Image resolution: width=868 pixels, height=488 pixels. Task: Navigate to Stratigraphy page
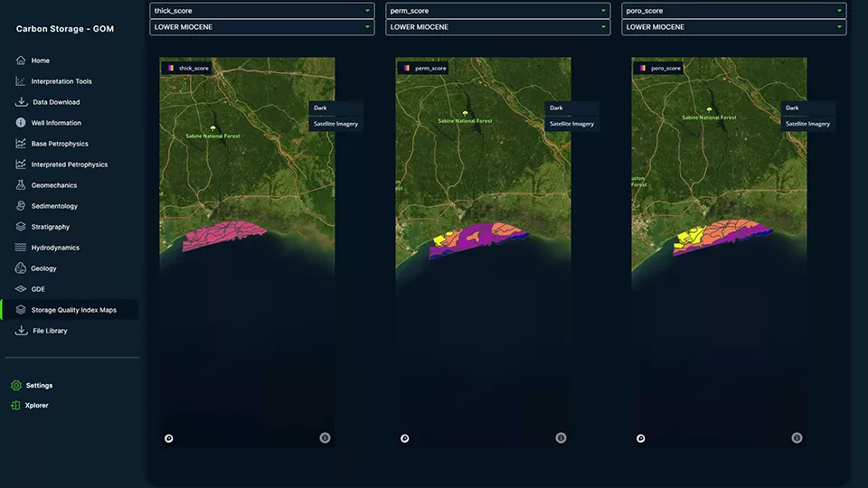tap(51, 227)
